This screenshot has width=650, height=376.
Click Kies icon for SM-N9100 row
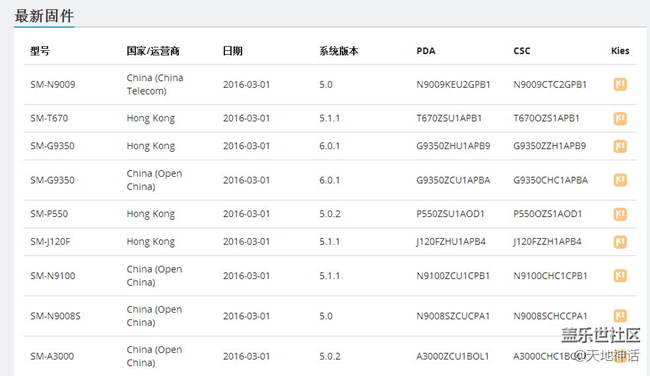coord(620,276)
